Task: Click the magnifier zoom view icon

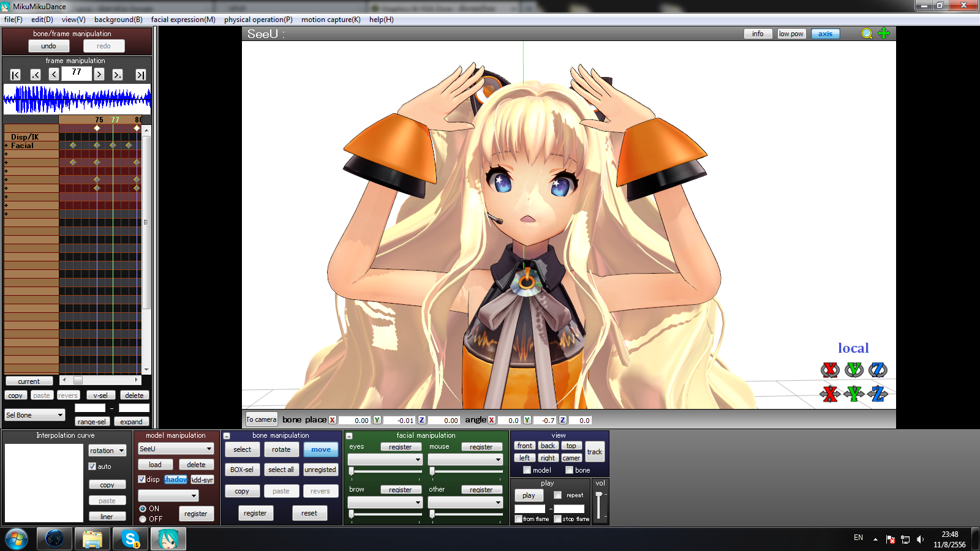Action: tap(867, 34)
